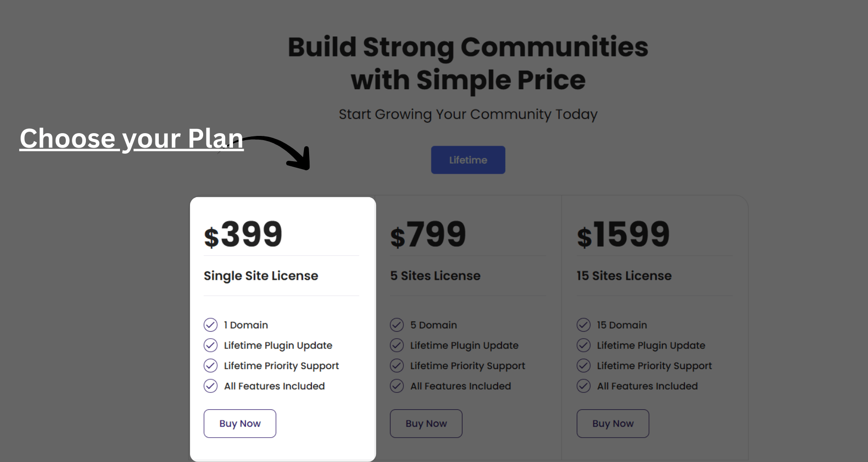
Task: Select the Lifetime Plugin Update icon on $399 plan
Action: click(x=211, y=345)
